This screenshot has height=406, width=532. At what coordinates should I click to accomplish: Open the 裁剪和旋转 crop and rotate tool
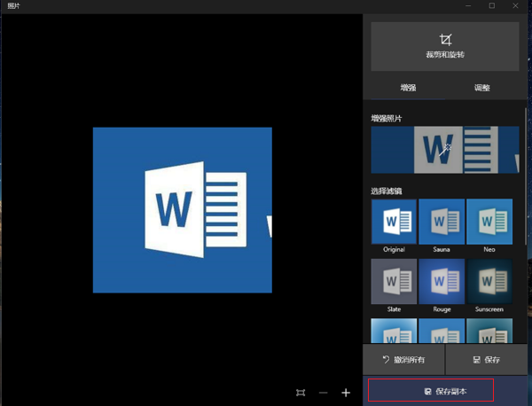[444, 45]
